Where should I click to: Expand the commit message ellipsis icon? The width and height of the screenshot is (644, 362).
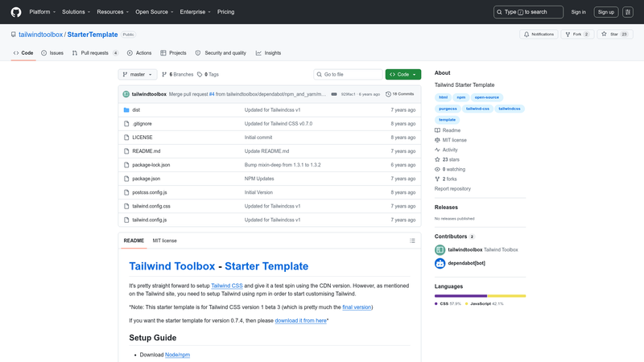(334, 94)
